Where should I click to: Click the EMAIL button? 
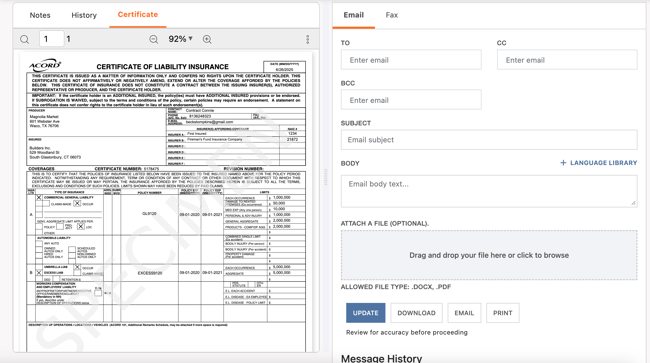464,313
